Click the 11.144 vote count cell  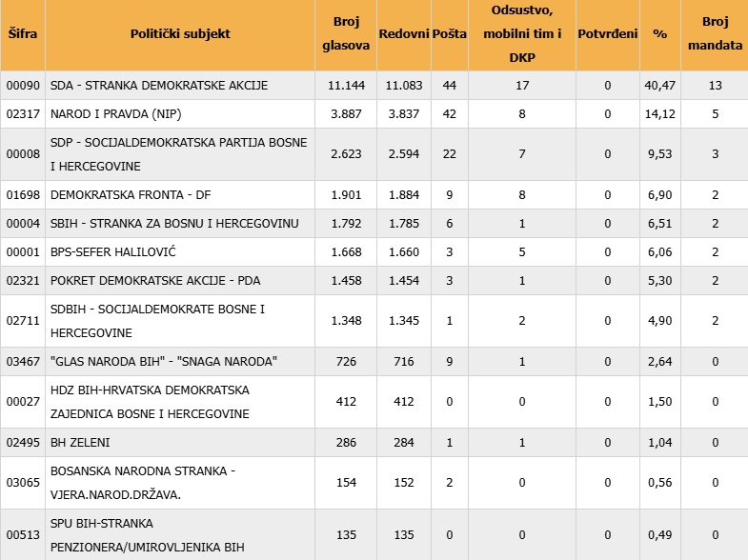(345, 86)
